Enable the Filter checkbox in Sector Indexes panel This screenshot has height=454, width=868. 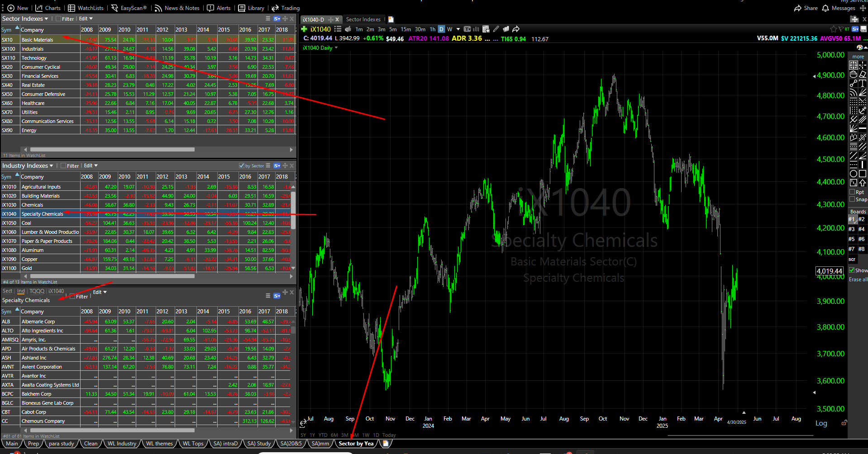[x=58, y=19]
